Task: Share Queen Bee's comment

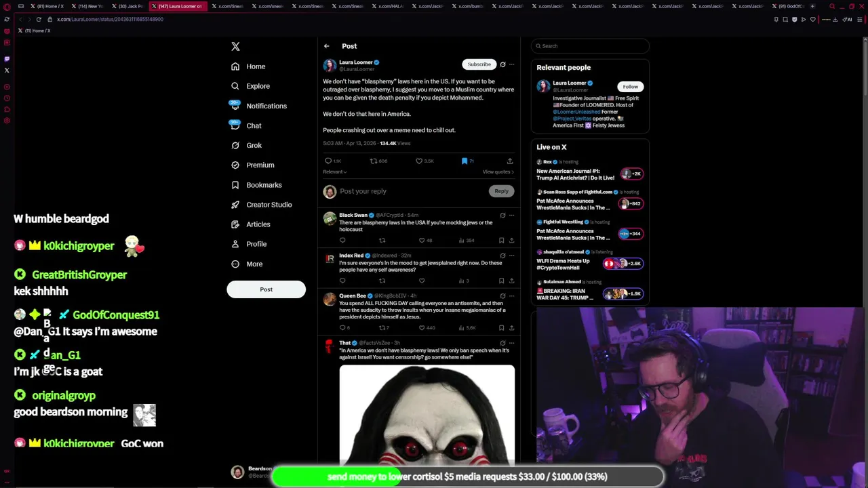Action: click(x=511, y=327)
